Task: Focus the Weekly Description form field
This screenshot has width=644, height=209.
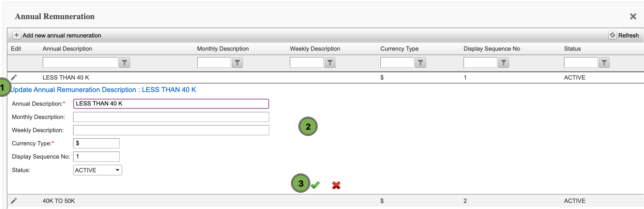Action: point(171,130)
